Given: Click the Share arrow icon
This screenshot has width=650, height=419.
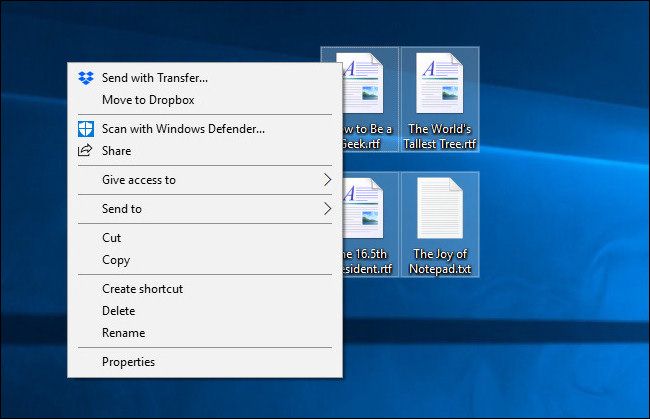Looking at the screenshot, I should tap(85, 151).
